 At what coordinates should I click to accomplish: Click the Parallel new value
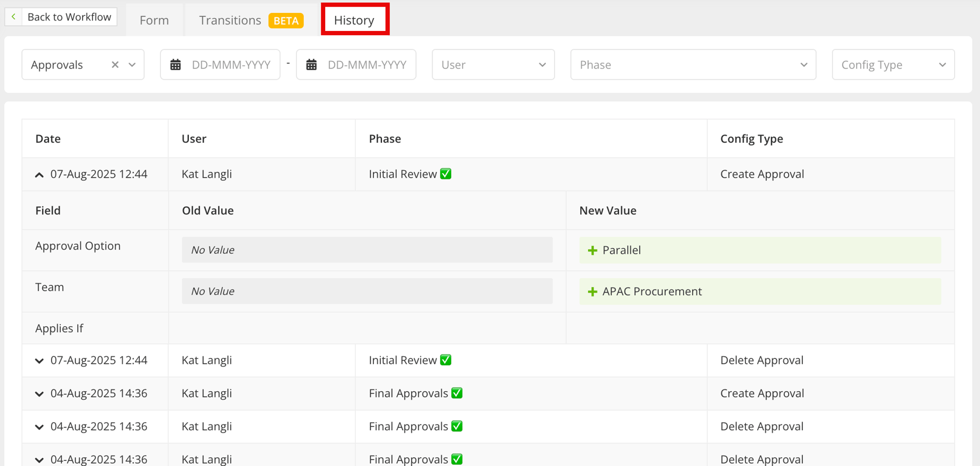[760, 250]
